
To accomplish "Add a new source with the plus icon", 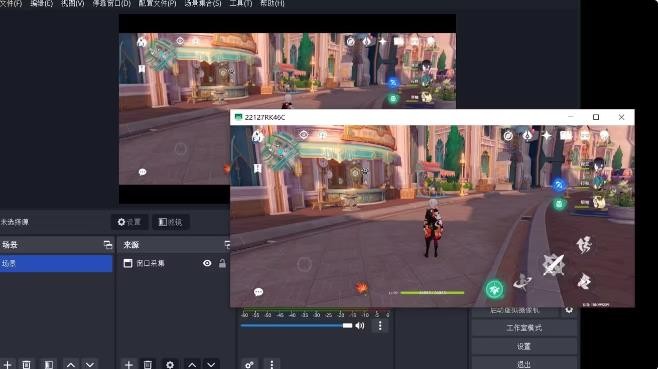I will click(x=128, y=364).
